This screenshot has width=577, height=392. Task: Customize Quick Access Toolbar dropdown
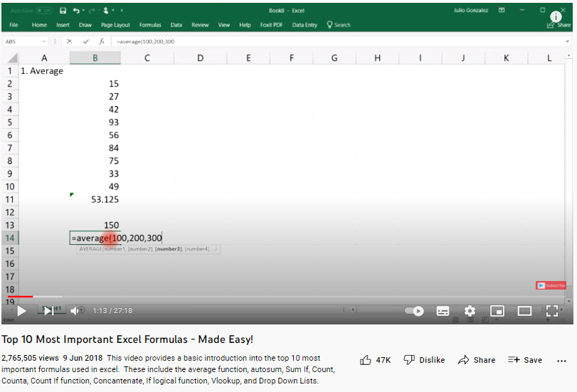click(122, 11)
